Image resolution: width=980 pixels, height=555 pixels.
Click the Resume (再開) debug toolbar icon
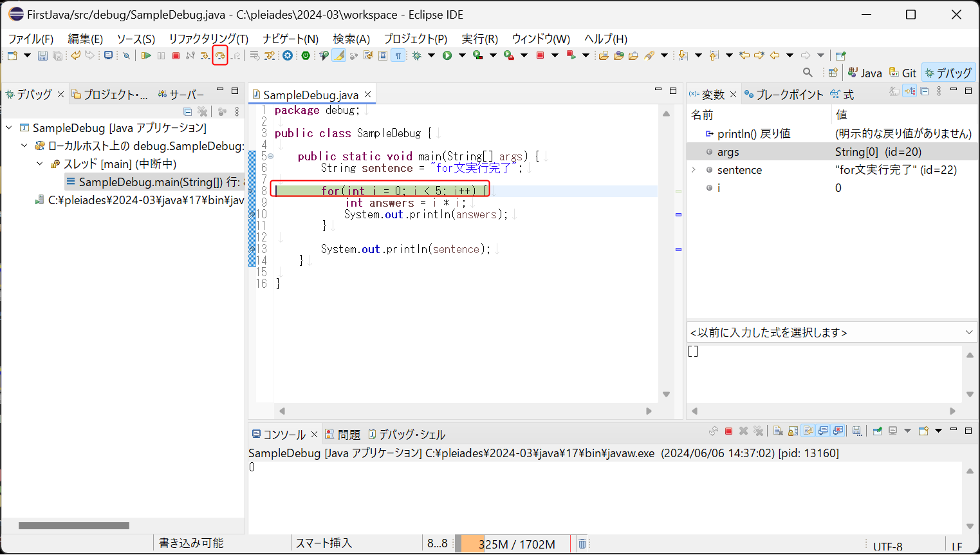click(x=146, y=55)
